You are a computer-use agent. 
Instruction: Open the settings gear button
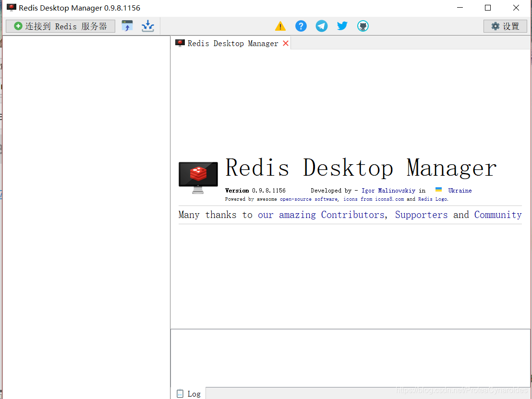(505, 26)
